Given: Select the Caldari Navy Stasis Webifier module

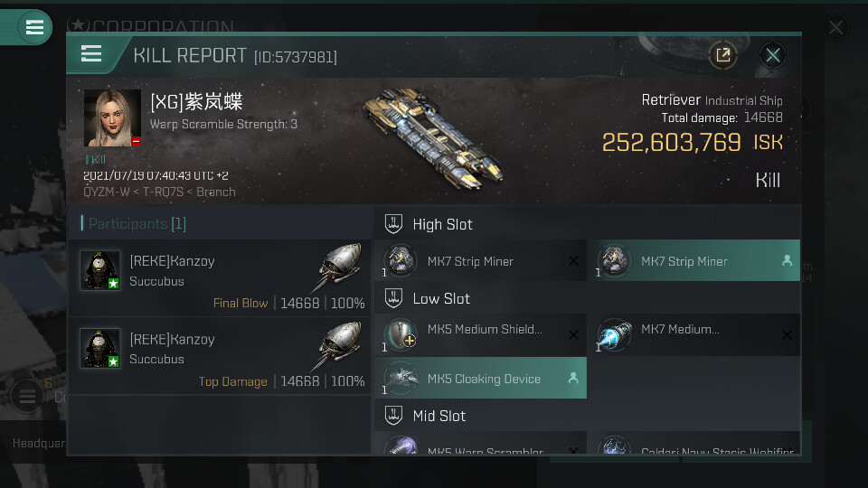Looking at the screenshot, I should 694,445.
